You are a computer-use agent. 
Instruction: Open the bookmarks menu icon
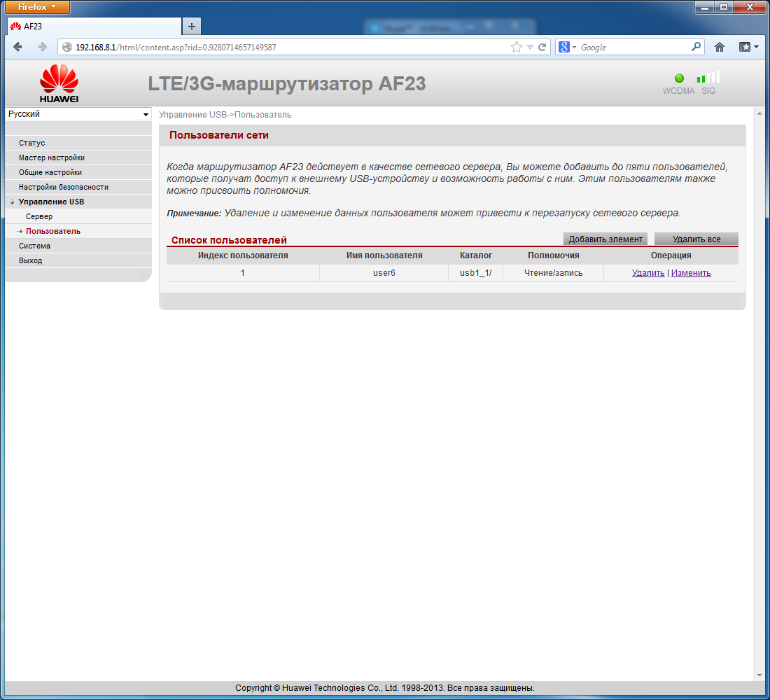click(745, 47)
